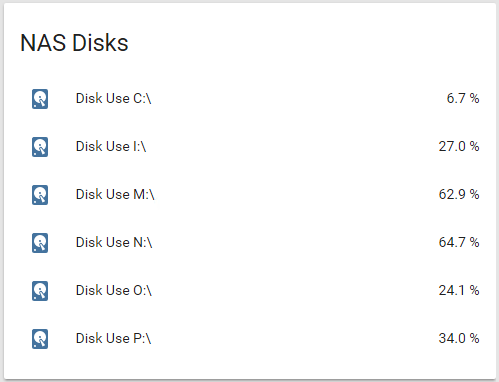Click the hard disk icon for P:\
The image size is (499, 382).
[40, 339]
